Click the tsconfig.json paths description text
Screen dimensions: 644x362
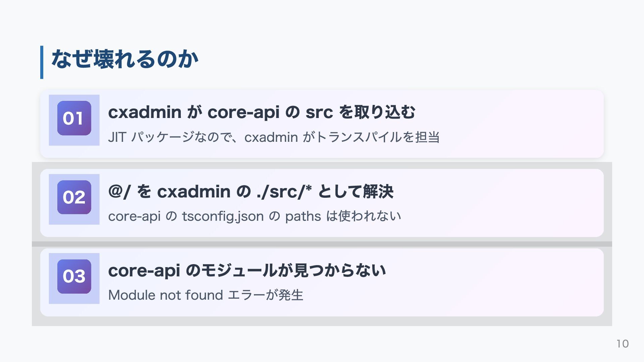click(254, 216)
